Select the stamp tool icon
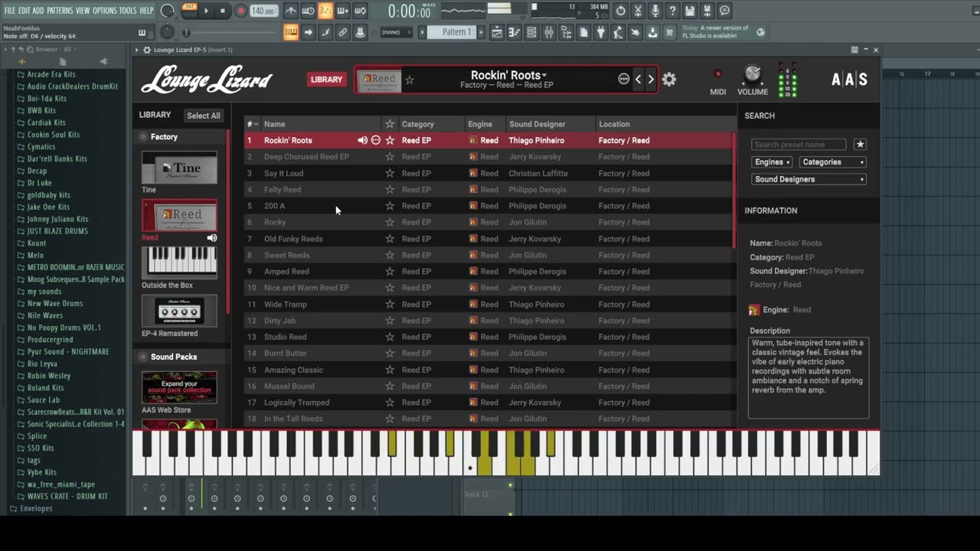This screenshot has height=551, width=980. [360, 32]
